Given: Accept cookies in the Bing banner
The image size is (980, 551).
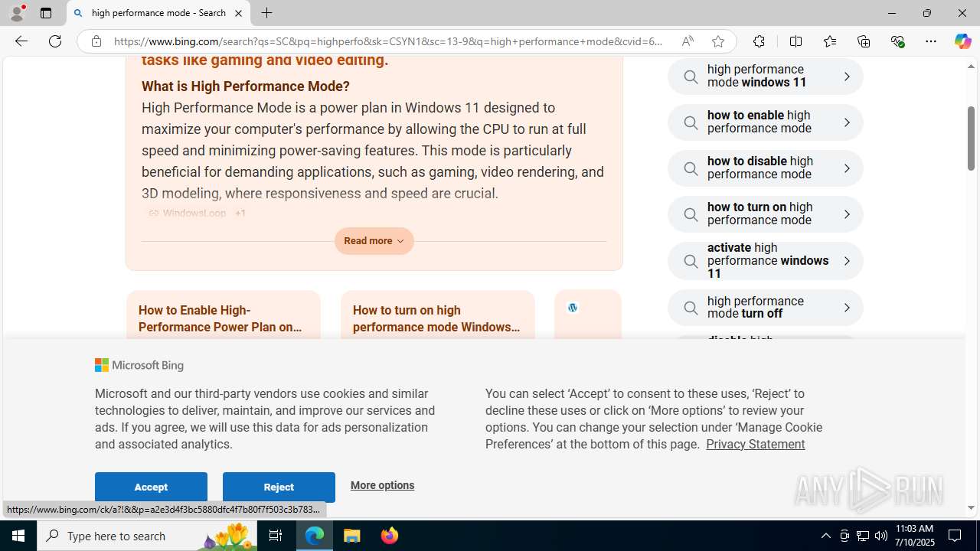Looking at the screenshot, I should [x=151, y=487].
